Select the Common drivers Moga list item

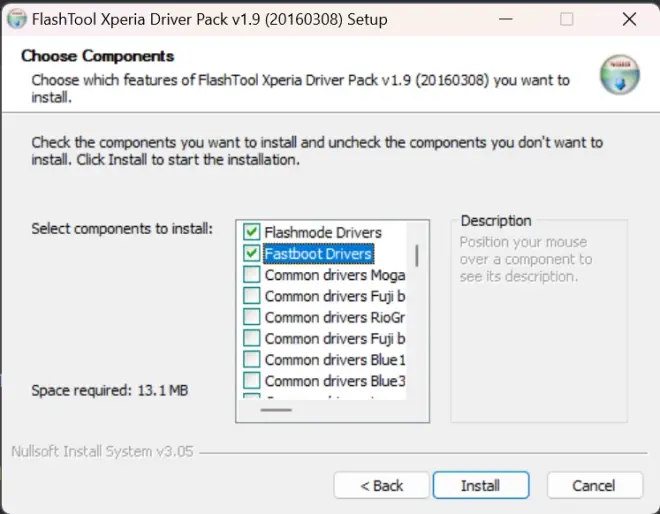[335, 275]
